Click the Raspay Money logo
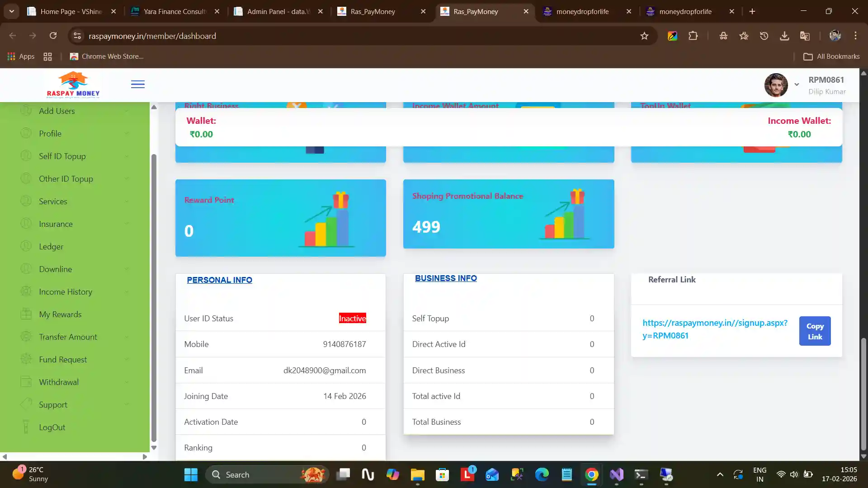 73,85
